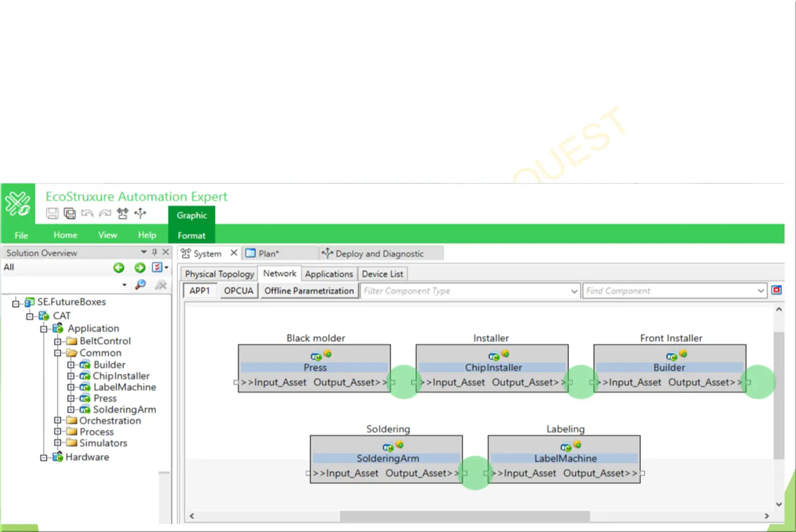Open the Home ribbon tab
The image size is (796, 532).
(x=65, y=235)
